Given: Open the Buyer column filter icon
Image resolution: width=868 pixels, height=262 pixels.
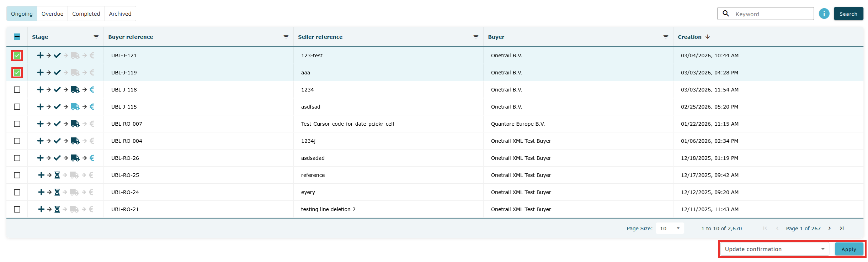Looking at the screenshot, I should [666, 37].
